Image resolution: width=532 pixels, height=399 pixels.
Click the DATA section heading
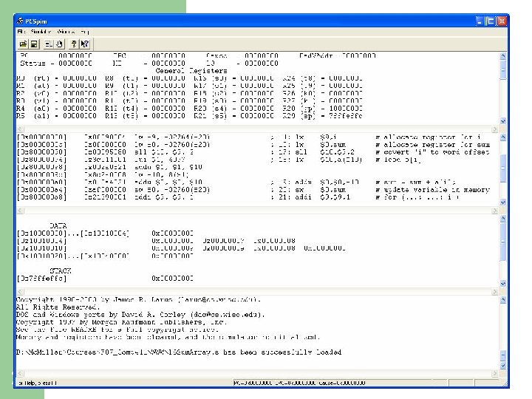pyautogui.click(x=58, y=225)
